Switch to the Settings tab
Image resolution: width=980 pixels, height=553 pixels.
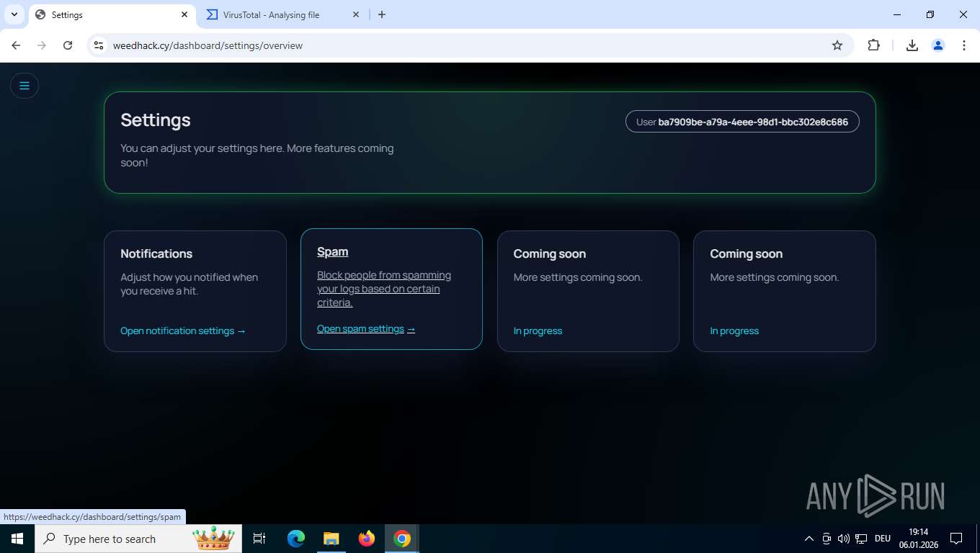112,14
